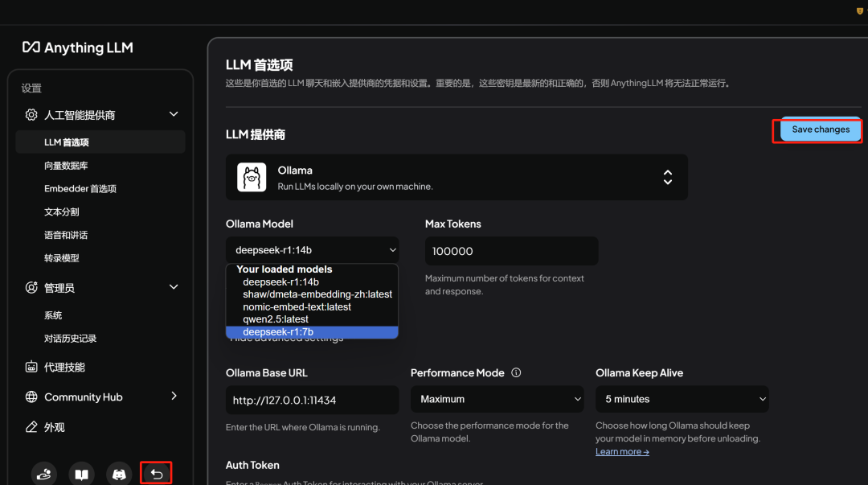Click the Anything LLM logo

point(77,47)
